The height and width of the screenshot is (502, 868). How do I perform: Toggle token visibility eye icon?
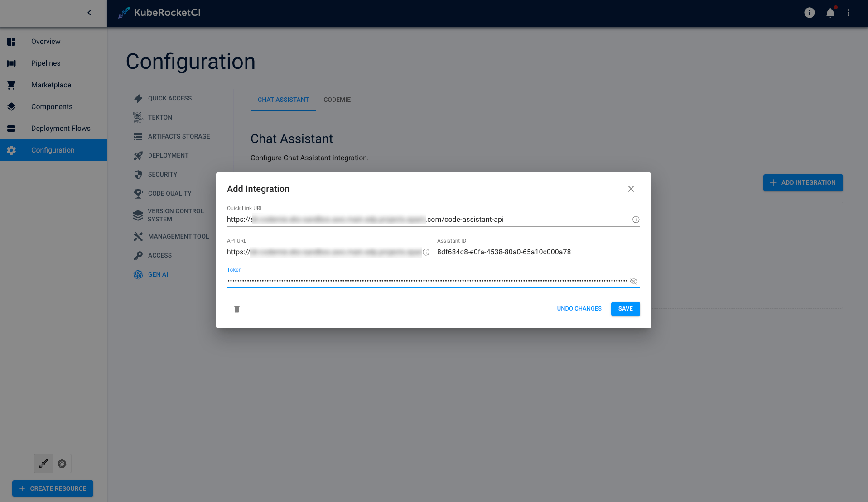tap(634, 281)
